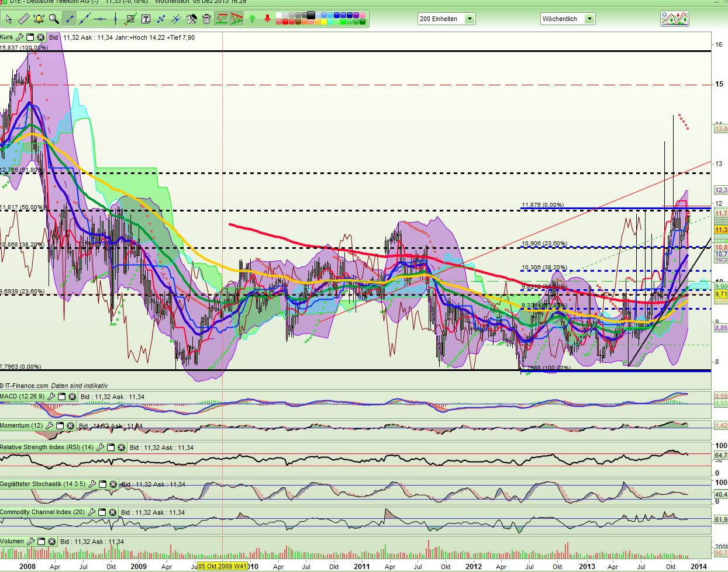Image resolution: width=728 pixels, height=572 pixels.
Task: Select the text annotation tool
Action: tap(146, 19)
